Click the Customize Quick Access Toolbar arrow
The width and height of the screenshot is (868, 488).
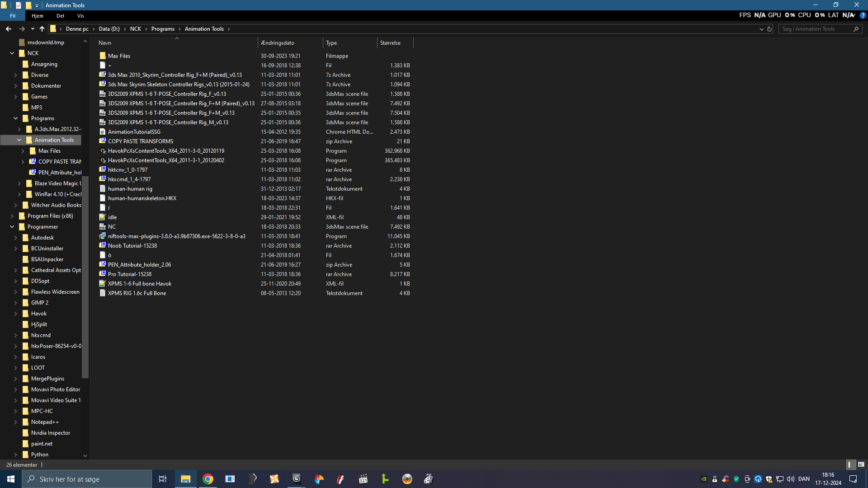click(37, 5)
